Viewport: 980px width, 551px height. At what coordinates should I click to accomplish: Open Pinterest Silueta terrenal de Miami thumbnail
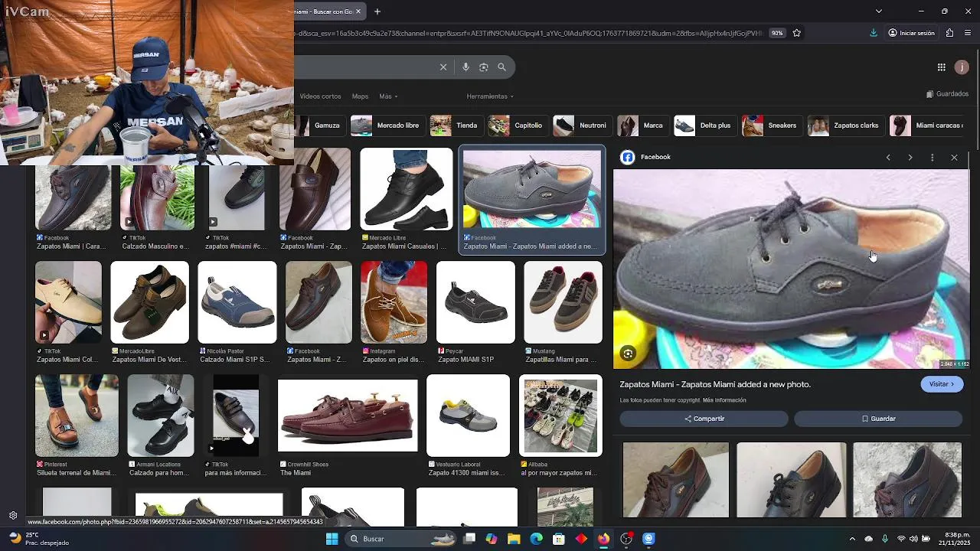[77, 416]
